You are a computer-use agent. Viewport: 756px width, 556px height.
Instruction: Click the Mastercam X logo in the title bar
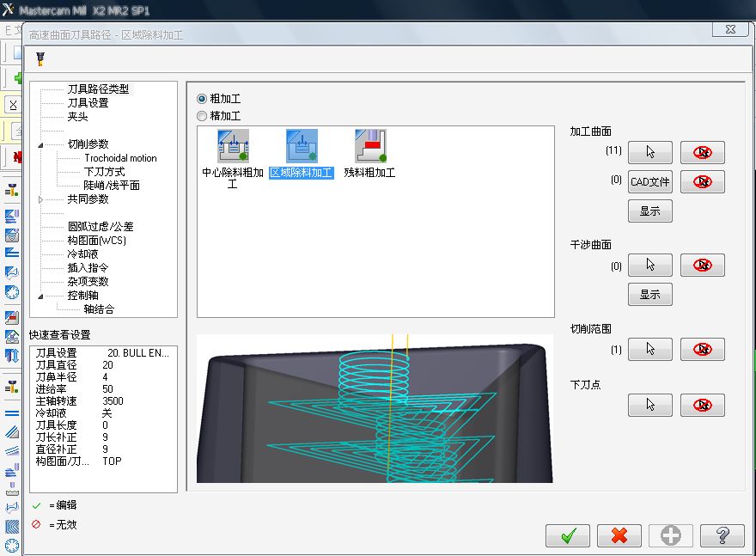pos(9,9)
